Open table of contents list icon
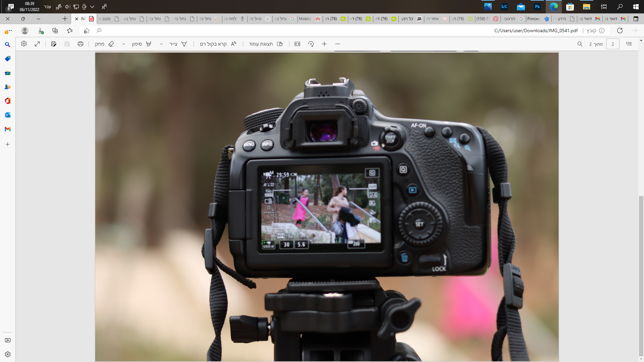 tap(629, 44)
